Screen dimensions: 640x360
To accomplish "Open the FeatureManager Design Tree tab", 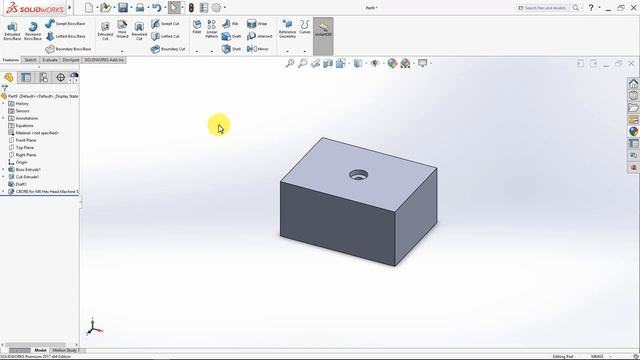I will [9, 78].
